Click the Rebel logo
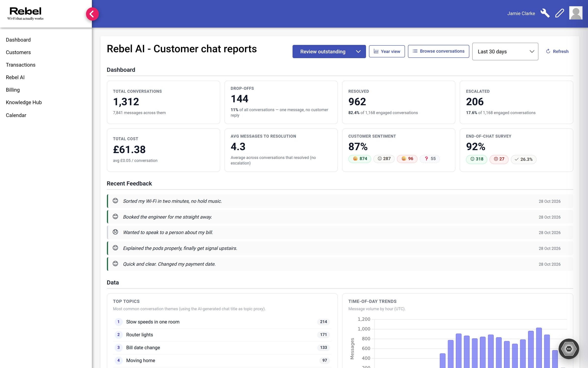 (x=25, y=13)
